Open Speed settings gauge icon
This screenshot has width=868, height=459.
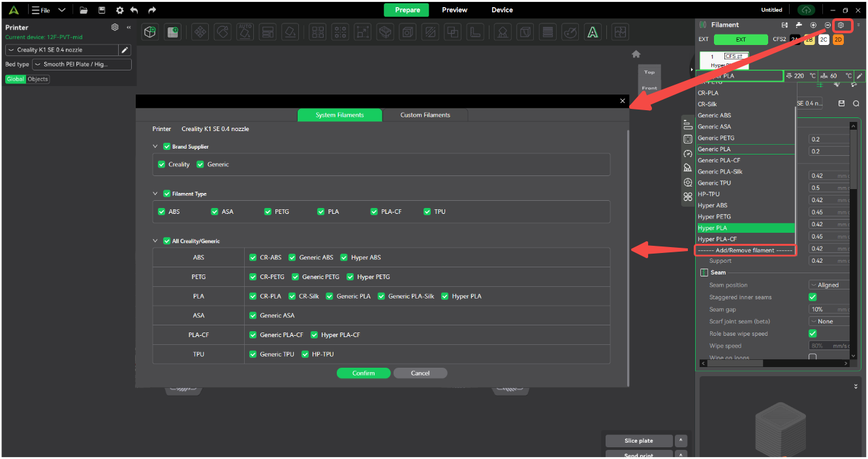pyautogui.click(x=688, y=154)
